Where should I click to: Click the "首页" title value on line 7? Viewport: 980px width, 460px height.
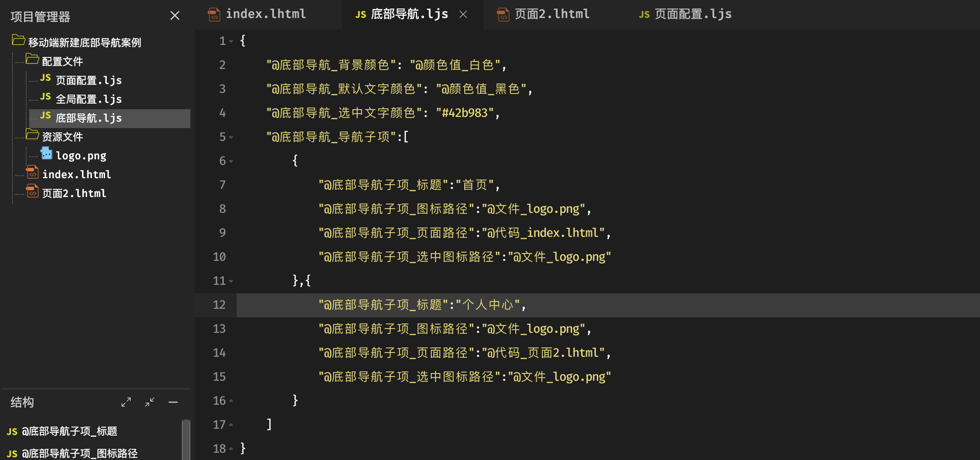pyautogui.click(x=475, y=185)
